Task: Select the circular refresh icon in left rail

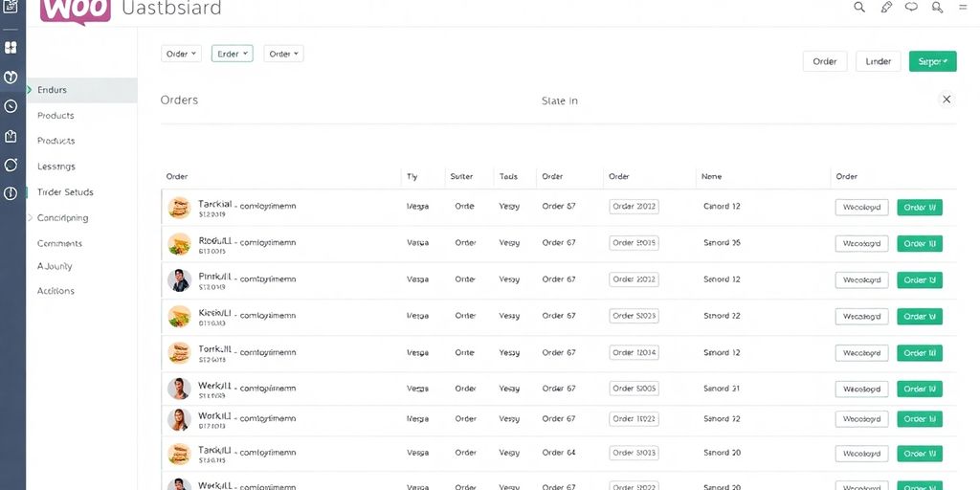Action: [11, 165]
